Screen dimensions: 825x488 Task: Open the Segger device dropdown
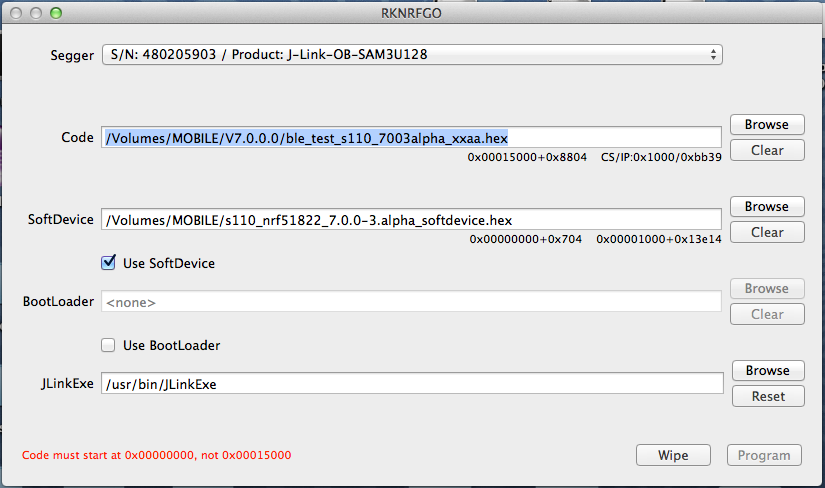click(412, 55)
